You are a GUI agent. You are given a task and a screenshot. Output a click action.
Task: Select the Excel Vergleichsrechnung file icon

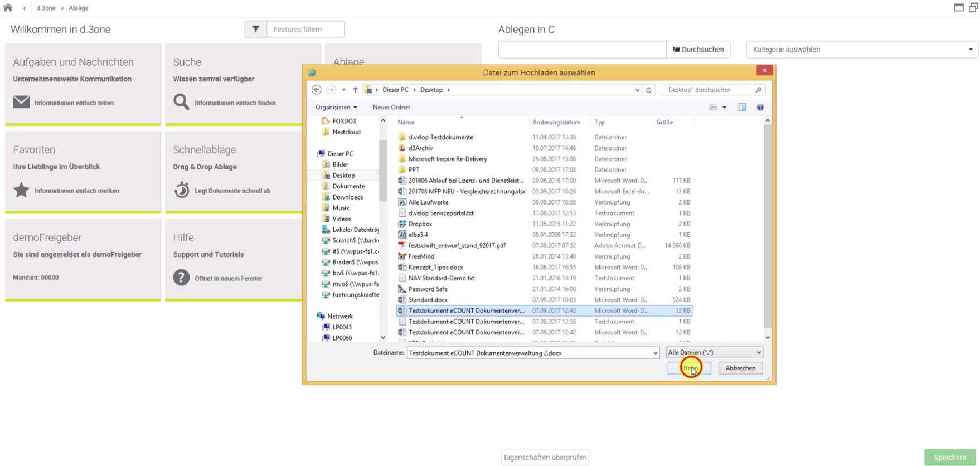(402, 191)
